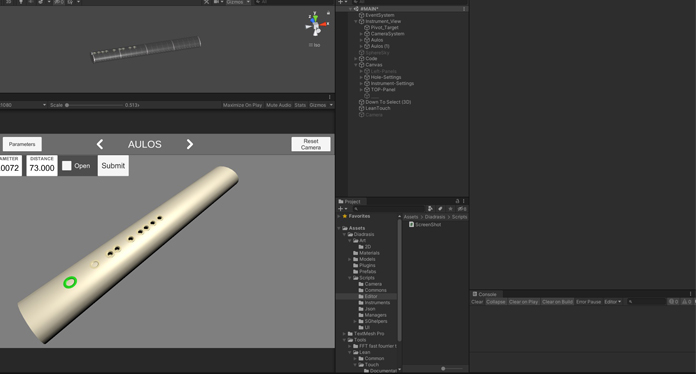Click the Project panel lock icon
This screenshot has width=696, height=374.
coord(457,201)
